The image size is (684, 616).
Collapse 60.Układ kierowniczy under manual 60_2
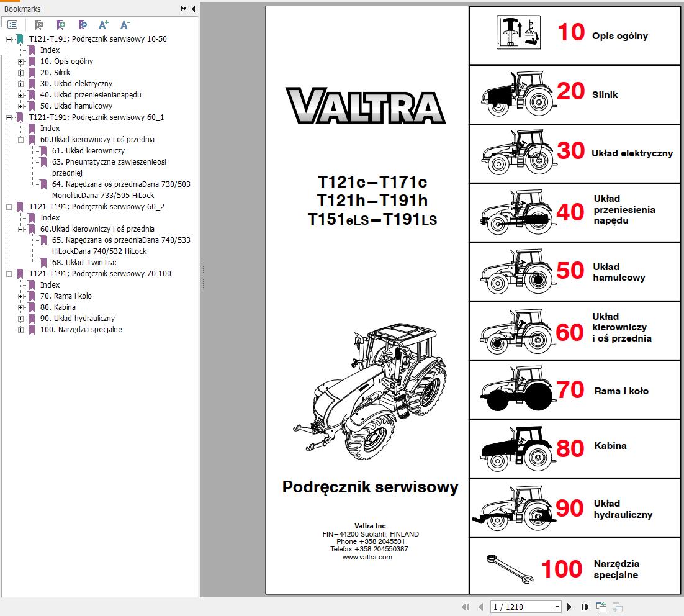(x=20, y=229)
